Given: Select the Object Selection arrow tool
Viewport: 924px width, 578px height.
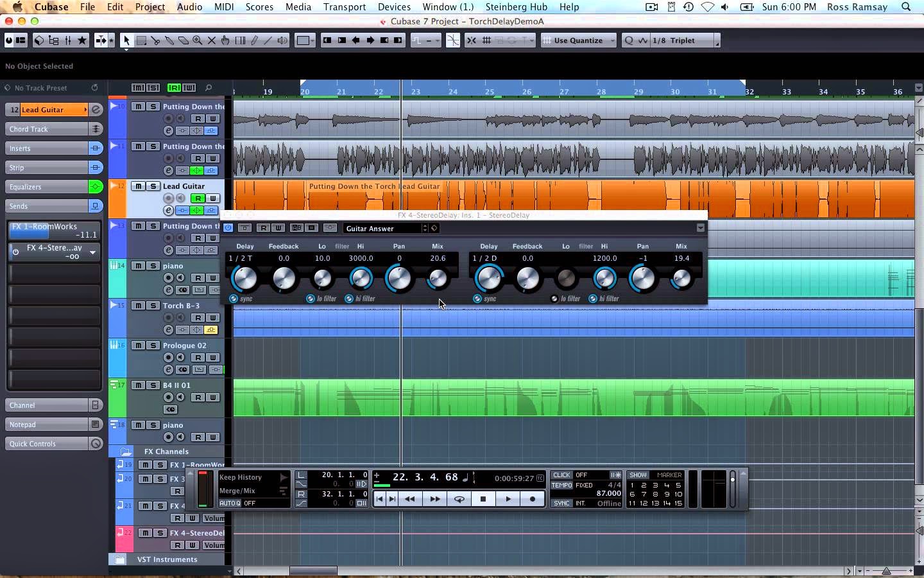Looking at the screenshot, I should pyautogui.click(x=126, y=40).
